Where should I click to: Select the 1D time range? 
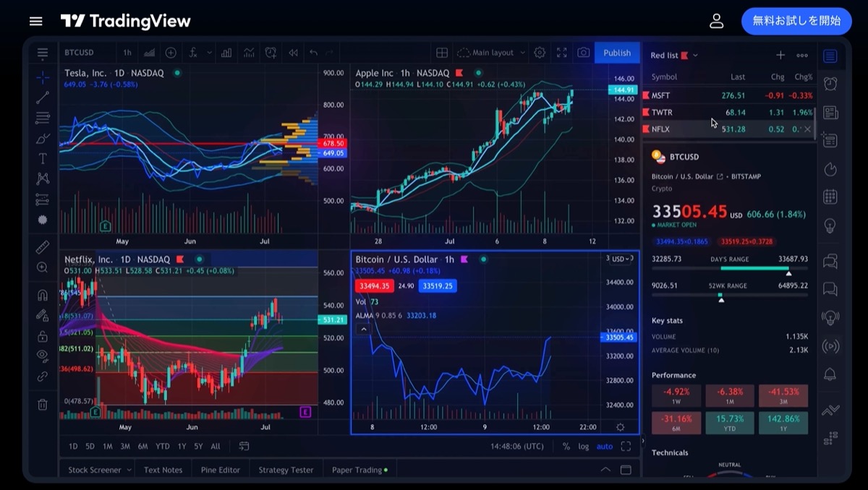pos(73,447)
